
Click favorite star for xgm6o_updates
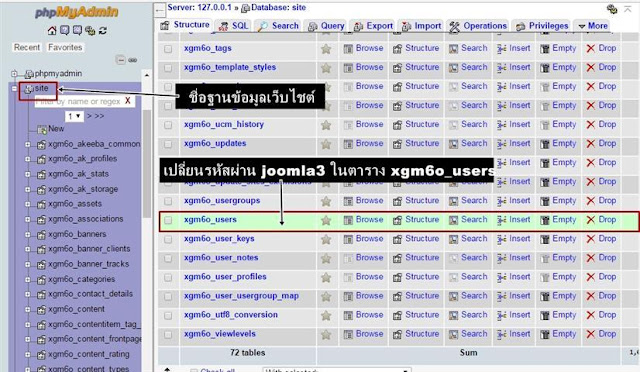(x=326, y=144)
